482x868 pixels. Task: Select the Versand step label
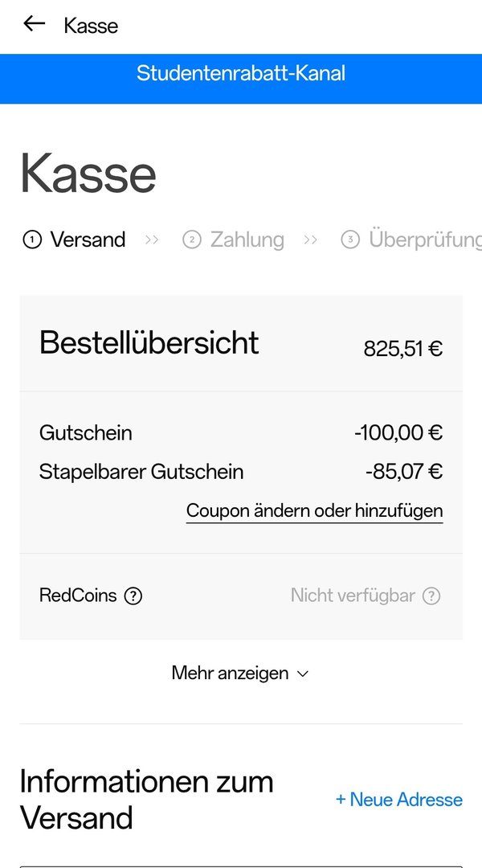pyautogui.click(x=88, y=240)
